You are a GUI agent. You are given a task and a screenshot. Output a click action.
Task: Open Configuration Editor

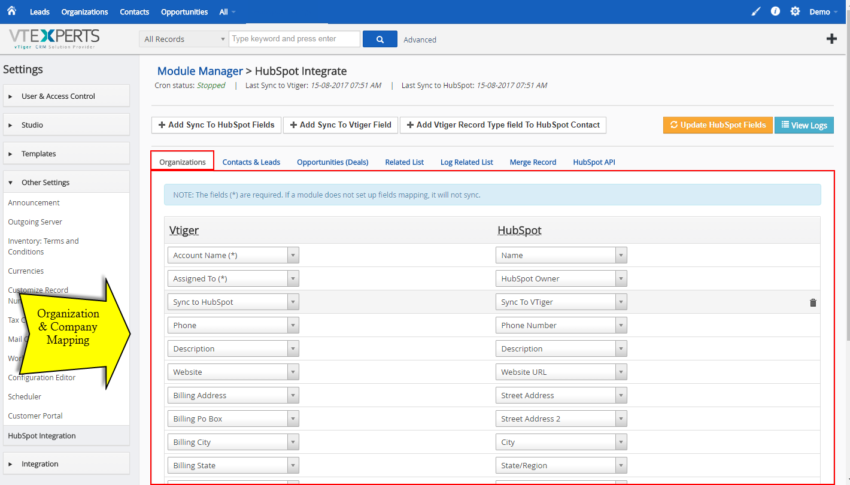(42, 378)
